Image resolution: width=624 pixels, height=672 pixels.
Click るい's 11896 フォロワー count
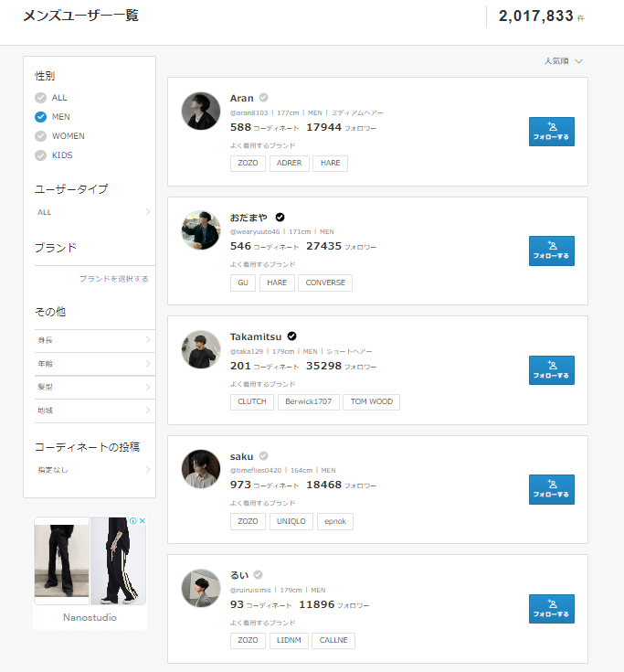pyautogui.click(x=334, y=604)
